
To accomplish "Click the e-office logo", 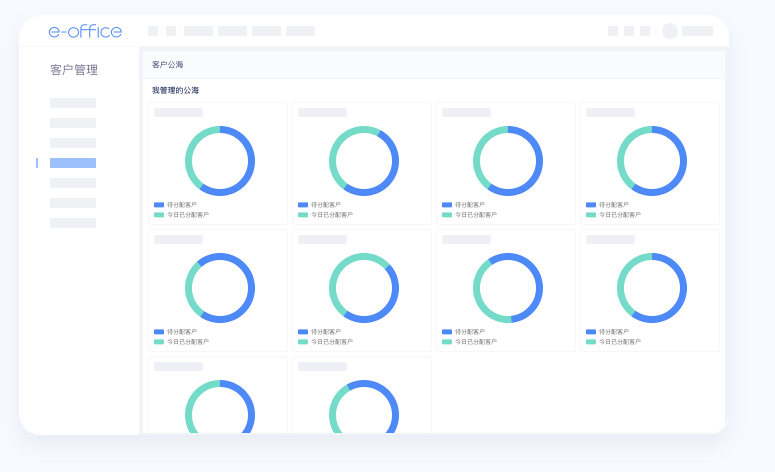I will pyautogui.click(x=85, y=31).
